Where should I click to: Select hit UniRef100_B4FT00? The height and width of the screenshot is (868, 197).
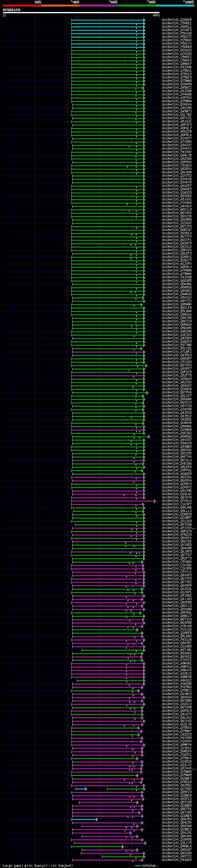(177, 457)
